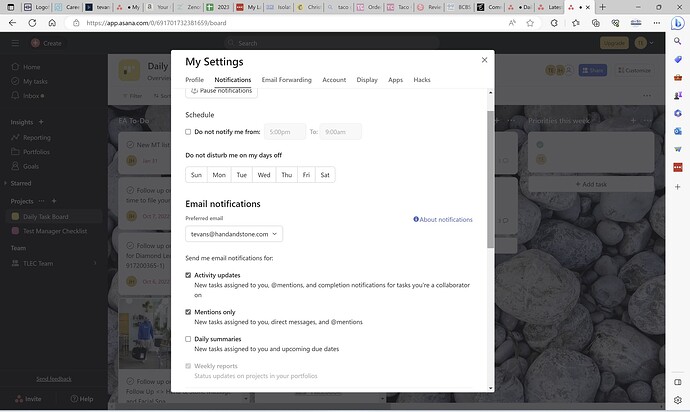Image resolution: width=690 pixels, height=412 pixels.
Task: Check the Daily summaries checkbox
Action: click(188, 339)
